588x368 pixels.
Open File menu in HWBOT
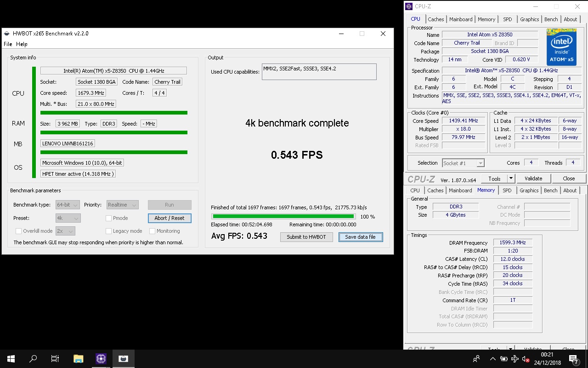point(8,44)
